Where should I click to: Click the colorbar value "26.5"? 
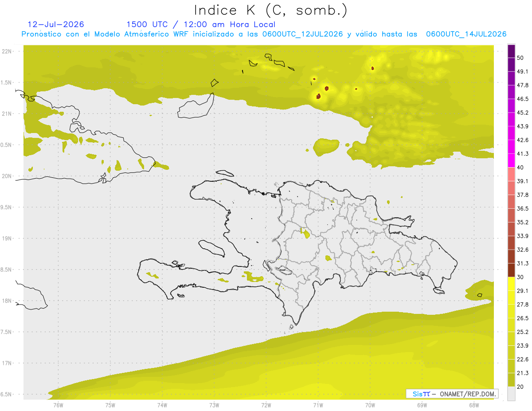coord(523,318)
